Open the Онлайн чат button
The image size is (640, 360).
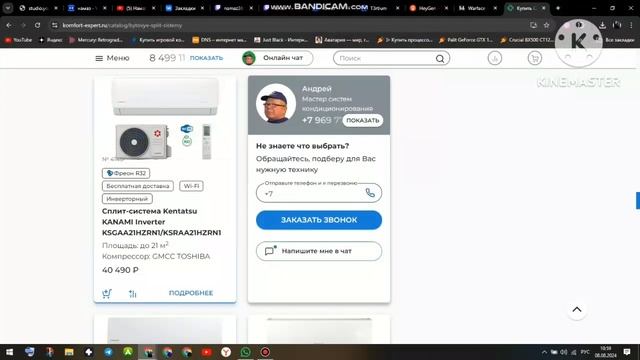tap(278, 58)
